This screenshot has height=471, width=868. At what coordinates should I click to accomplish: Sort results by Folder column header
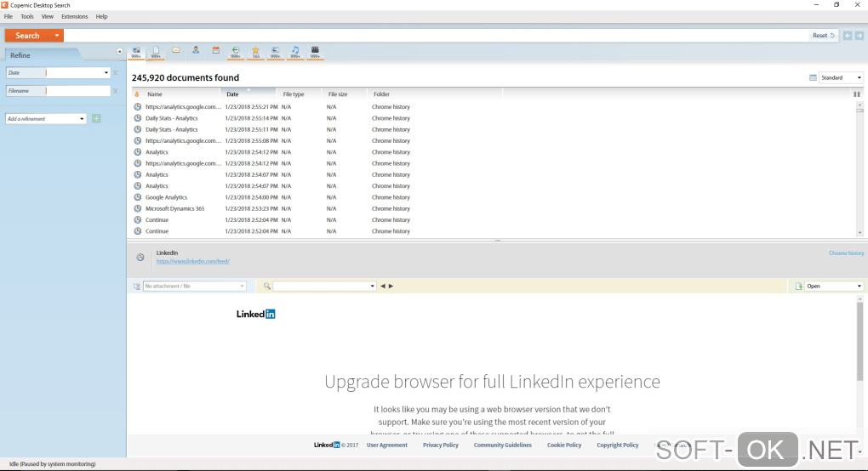pyautogui.click(x=435, y=94)
